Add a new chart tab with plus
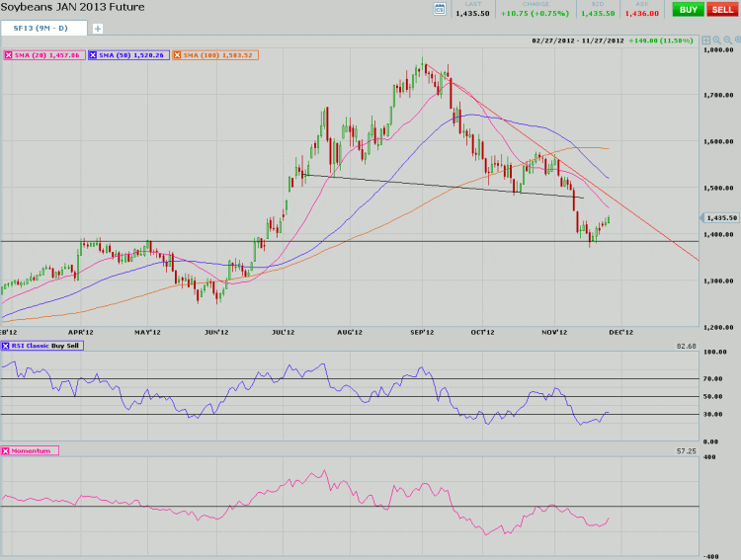 click(x=97, y=28)
